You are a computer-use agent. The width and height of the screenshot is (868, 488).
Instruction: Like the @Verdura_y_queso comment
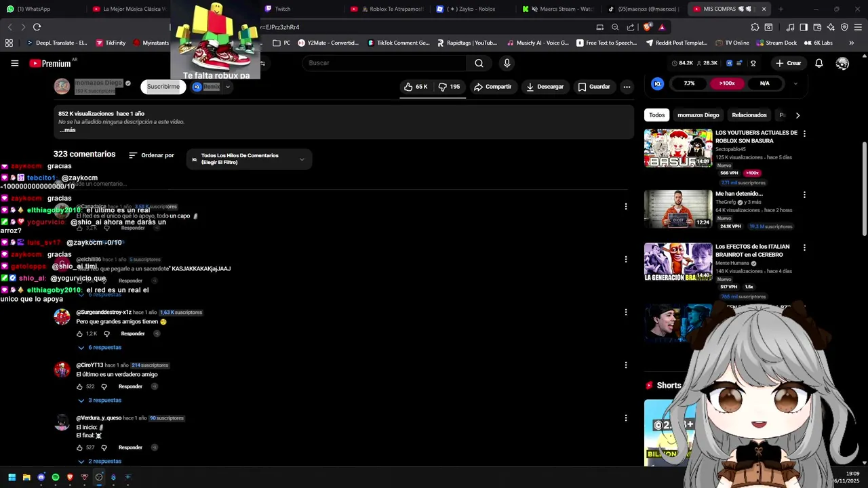(79, 447)
